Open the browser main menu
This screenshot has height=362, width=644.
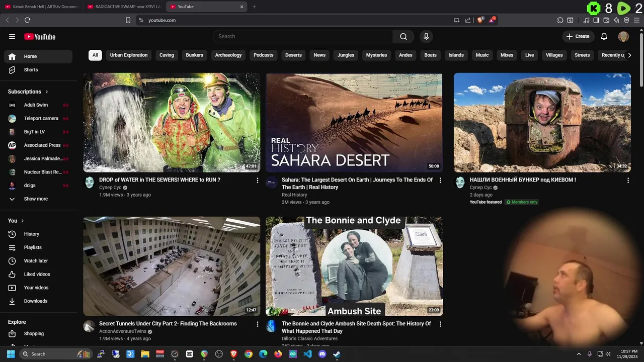636,20
